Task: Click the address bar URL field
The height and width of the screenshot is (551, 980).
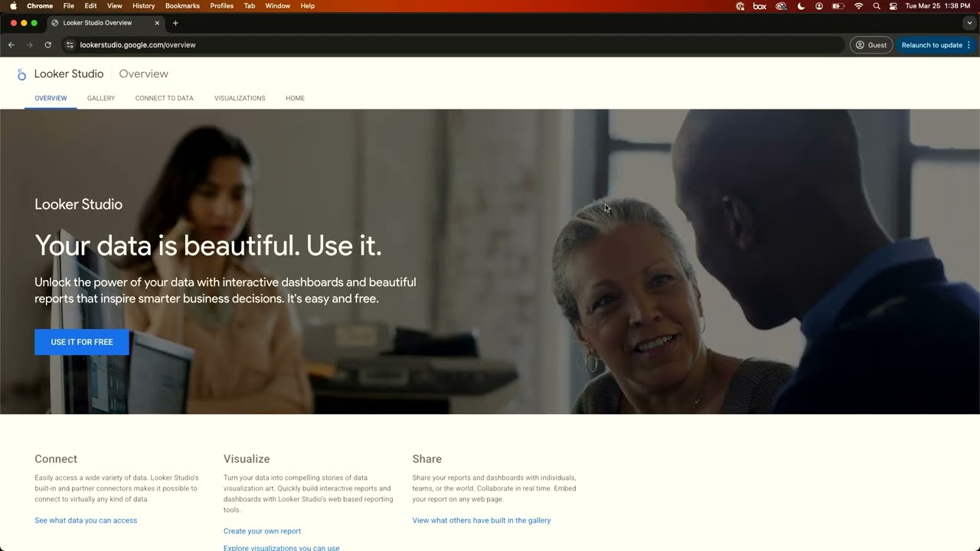Action: click(452, 45)
